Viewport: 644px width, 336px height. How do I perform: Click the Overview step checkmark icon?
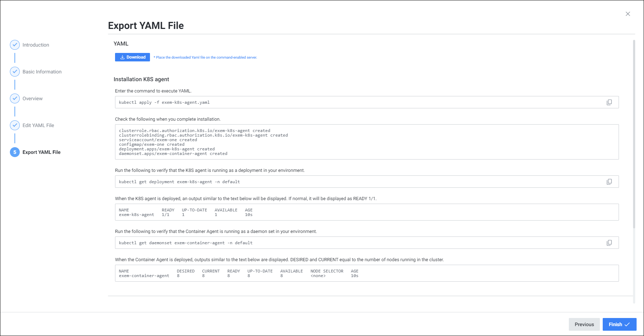click(x=15, y=98)
